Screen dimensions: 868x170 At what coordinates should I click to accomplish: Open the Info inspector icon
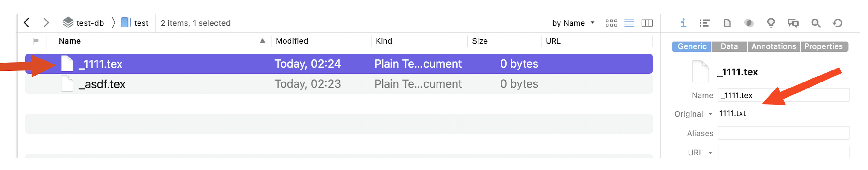pyautogui.click(x=683, y=23)
